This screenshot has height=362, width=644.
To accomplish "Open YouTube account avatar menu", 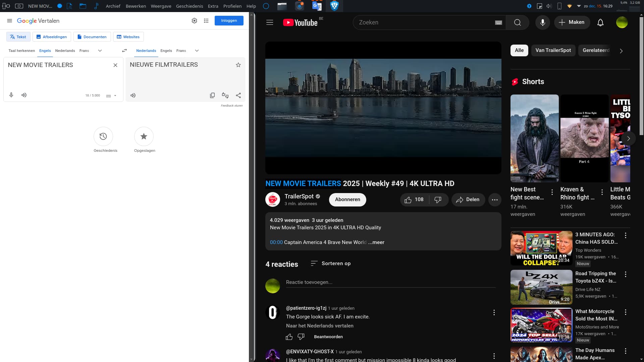I will (x=622, y=22).
